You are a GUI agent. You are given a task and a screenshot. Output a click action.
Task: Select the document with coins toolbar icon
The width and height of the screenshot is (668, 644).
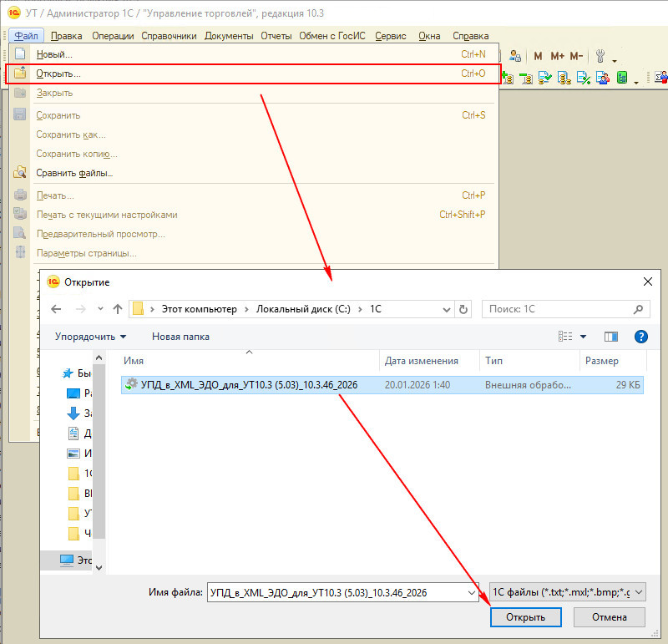tap(563, 77)
